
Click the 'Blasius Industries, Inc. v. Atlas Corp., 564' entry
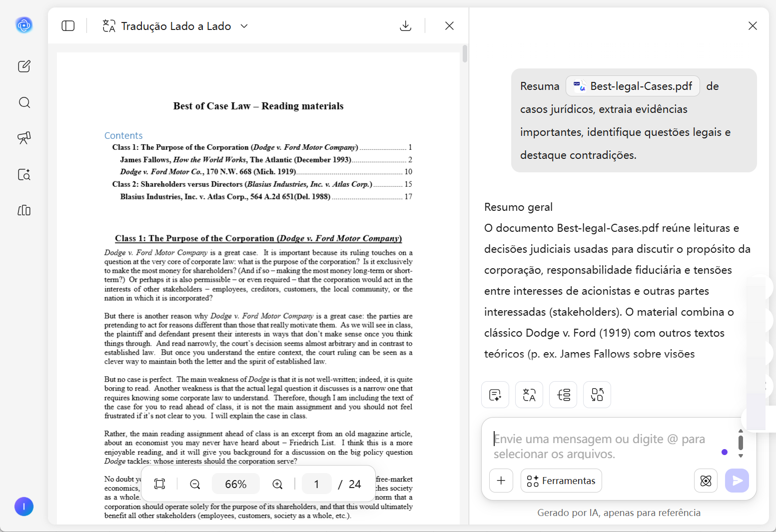click(x=266, y=197)
